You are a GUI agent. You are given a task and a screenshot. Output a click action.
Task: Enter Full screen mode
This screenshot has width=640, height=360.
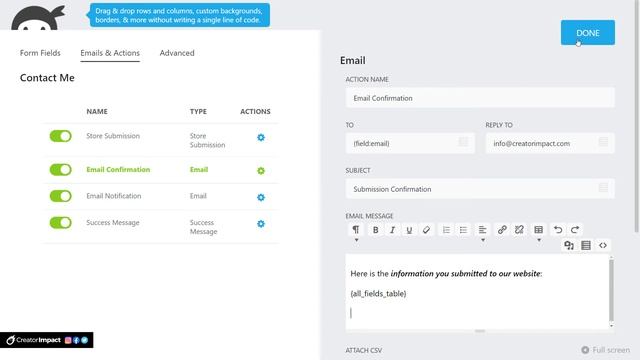tap(606, 350)
